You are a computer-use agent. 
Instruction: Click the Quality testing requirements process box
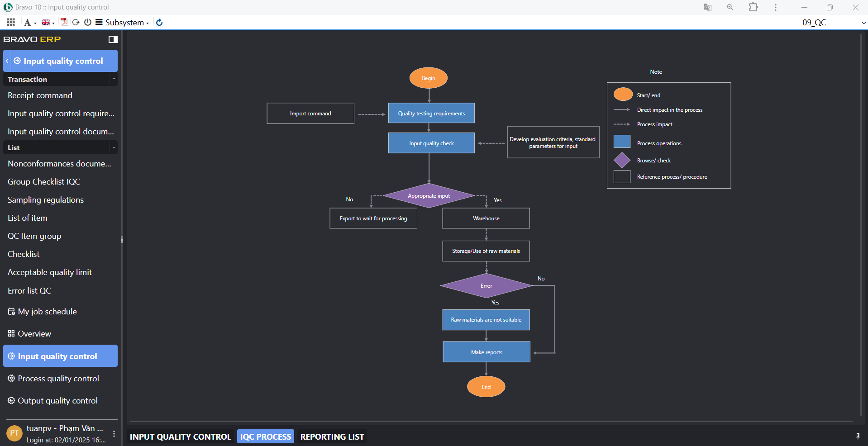click(x=431, y=114)
